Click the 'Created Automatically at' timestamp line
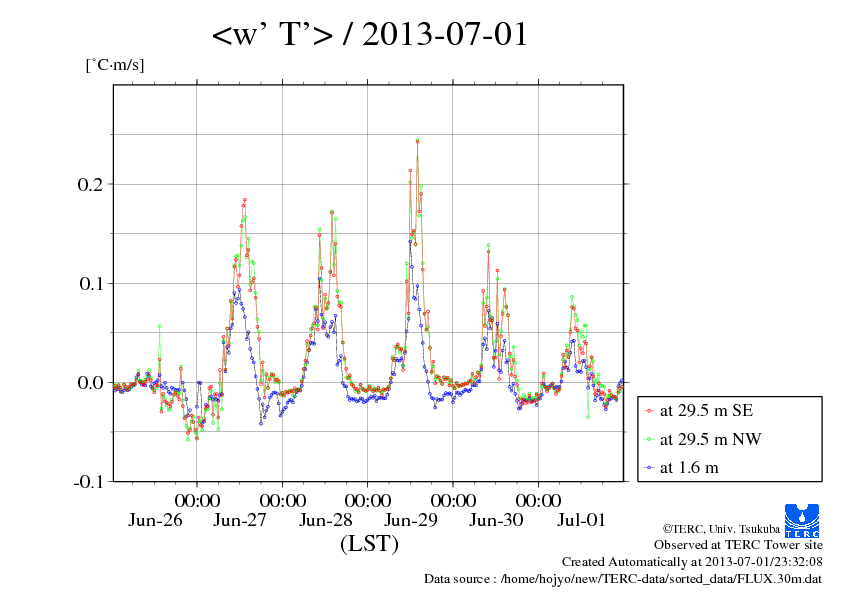Image resolution: width=842 pixels, height=595 pixels. [x=692, y=562]
